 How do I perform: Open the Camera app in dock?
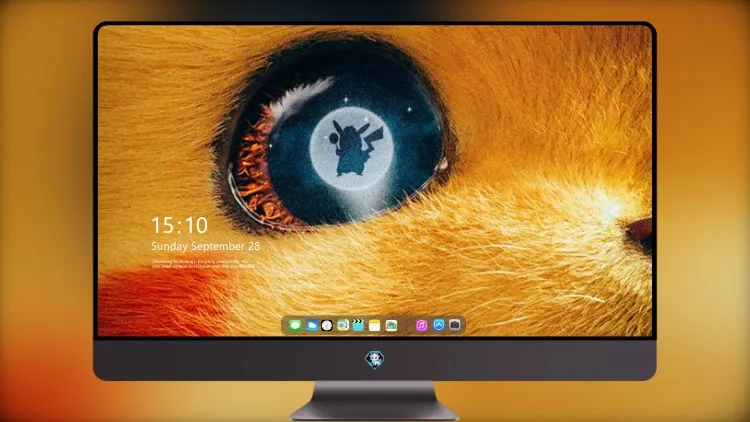[x=455, y=325]
